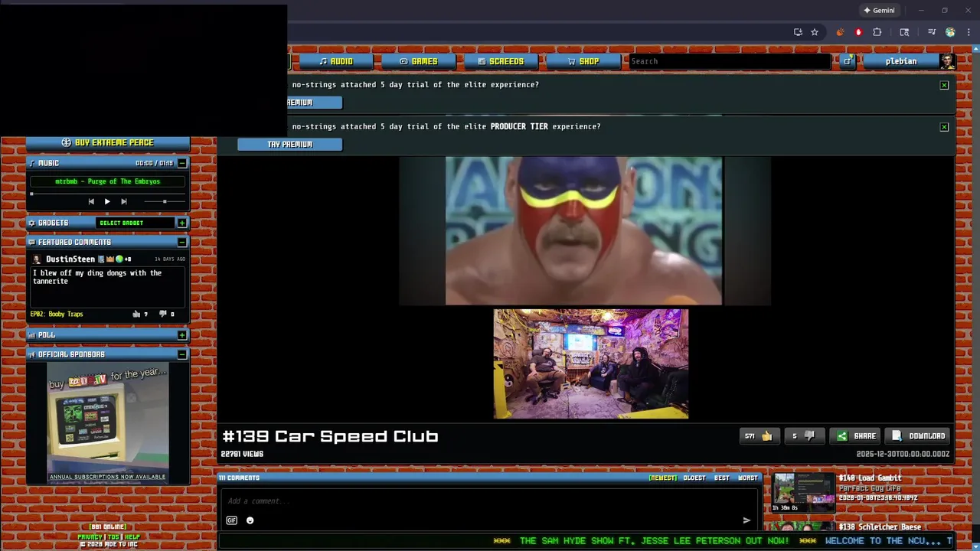Open the Select Gadget dropdown

(136, 223)
